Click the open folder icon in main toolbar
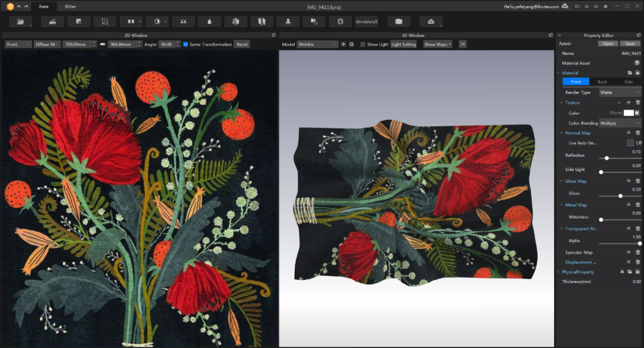The image size is (644, 348). 21,21
